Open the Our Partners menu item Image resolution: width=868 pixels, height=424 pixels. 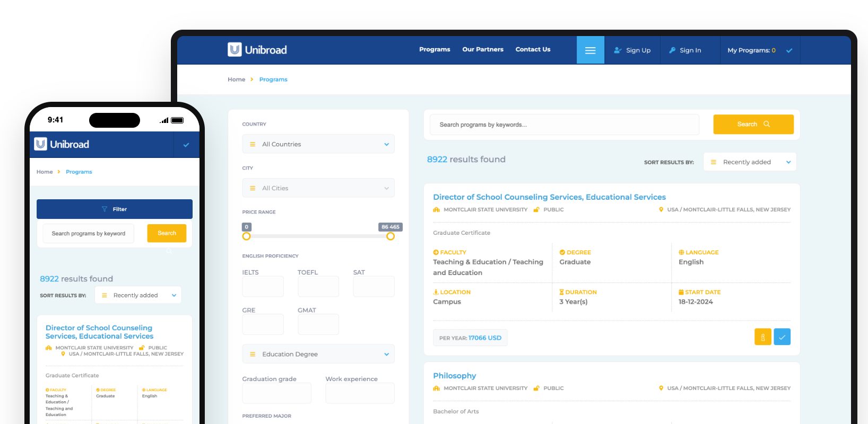(483, 49)
